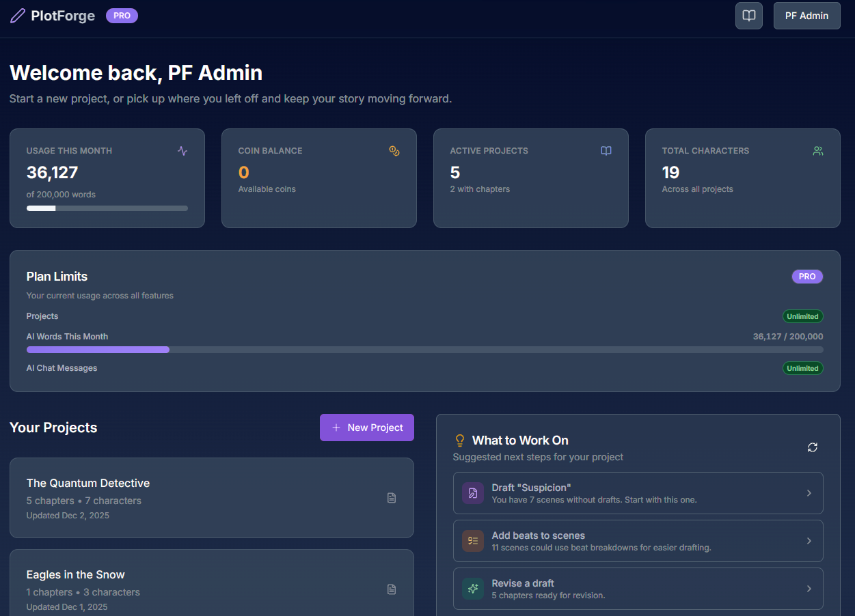Create a New Project
Screen dimensions: 855x616
click(x=367, y=427)
